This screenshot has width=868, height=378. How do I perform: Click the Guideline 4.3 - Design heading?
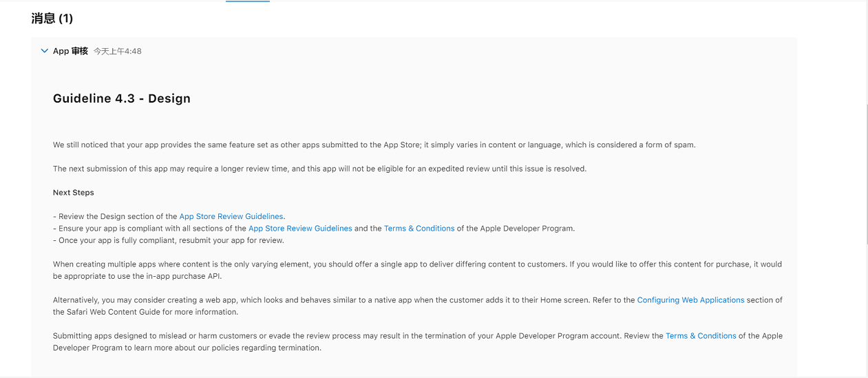122,98
